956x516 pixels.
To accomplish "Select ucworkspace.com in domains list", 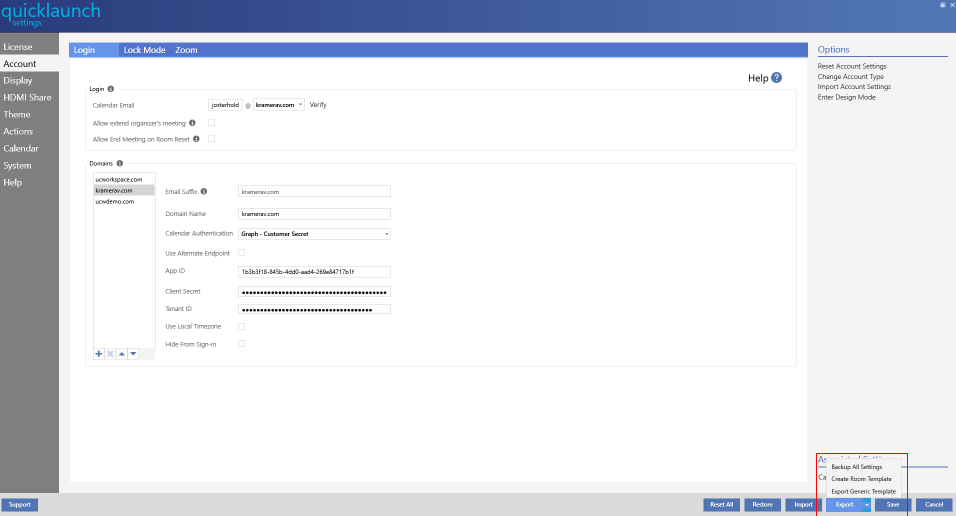I will pos(124,179).
